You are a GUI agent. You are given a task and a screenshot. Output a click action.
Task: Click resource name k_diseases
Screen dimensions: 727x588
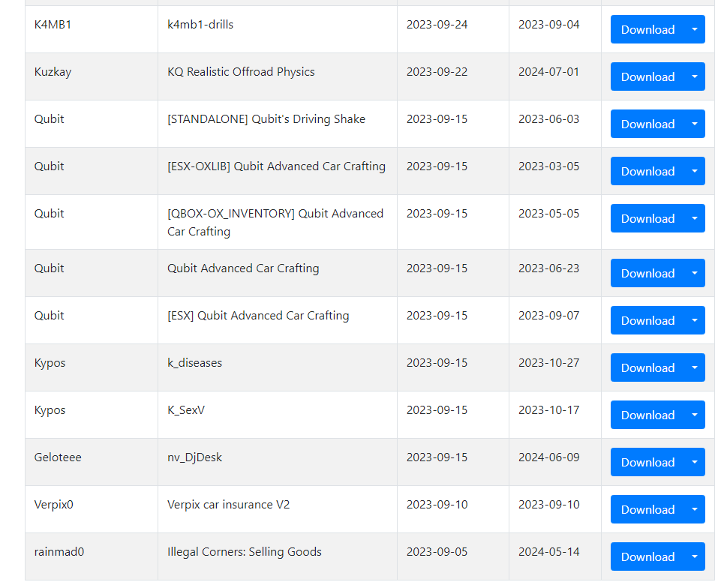click(x=195, y=363)
